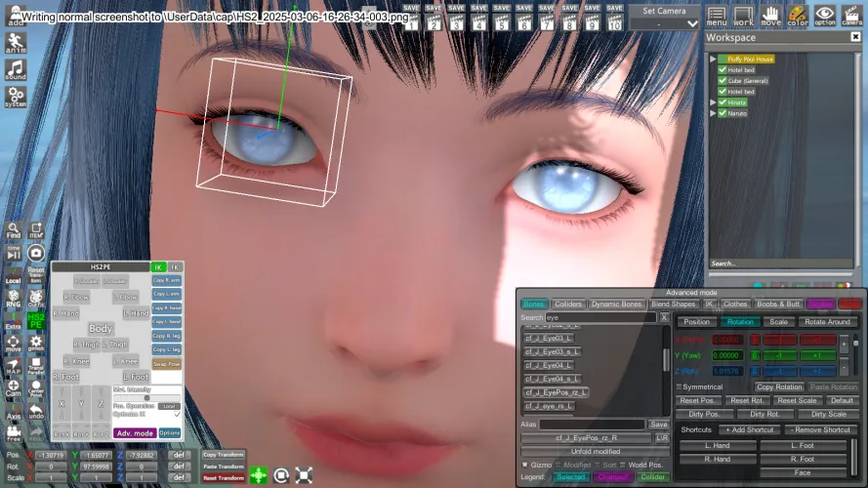
Task: Click the bone search input field
Action: [600, 318]
